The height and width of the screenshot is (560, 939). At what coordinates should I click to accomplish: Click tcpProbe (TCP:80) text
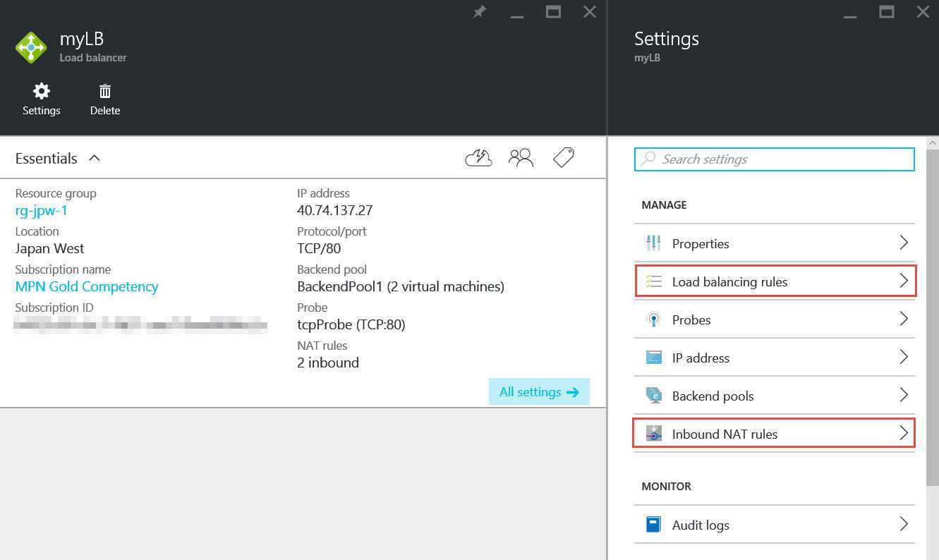(x=351, y=324)
